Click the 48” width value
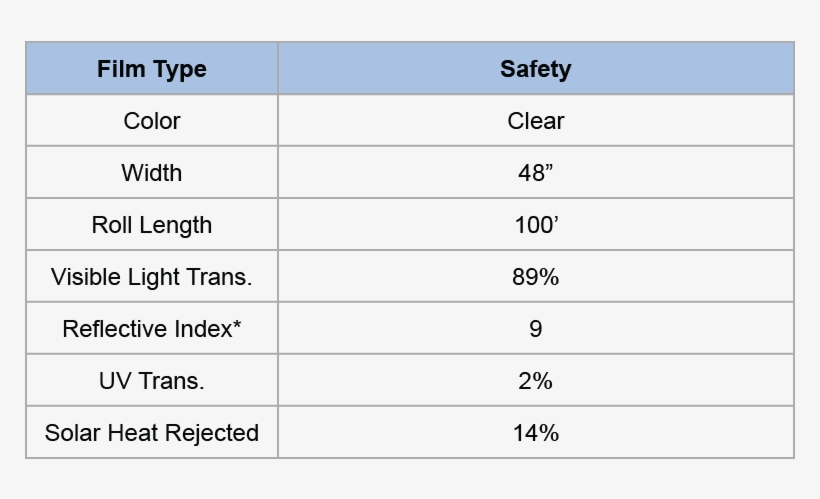Screen dimensions: 820x499 point(535,173)
